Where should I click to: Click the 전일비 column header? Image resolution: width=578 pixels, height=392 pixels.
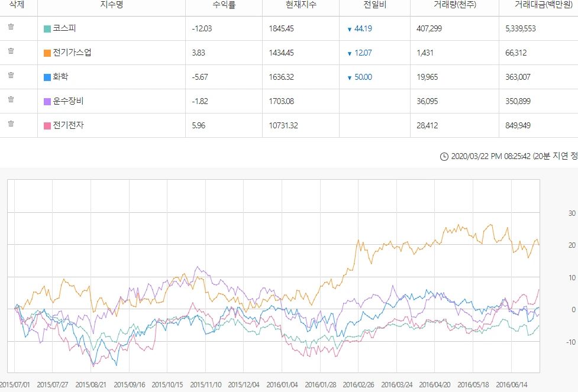(x=375, y=4)
